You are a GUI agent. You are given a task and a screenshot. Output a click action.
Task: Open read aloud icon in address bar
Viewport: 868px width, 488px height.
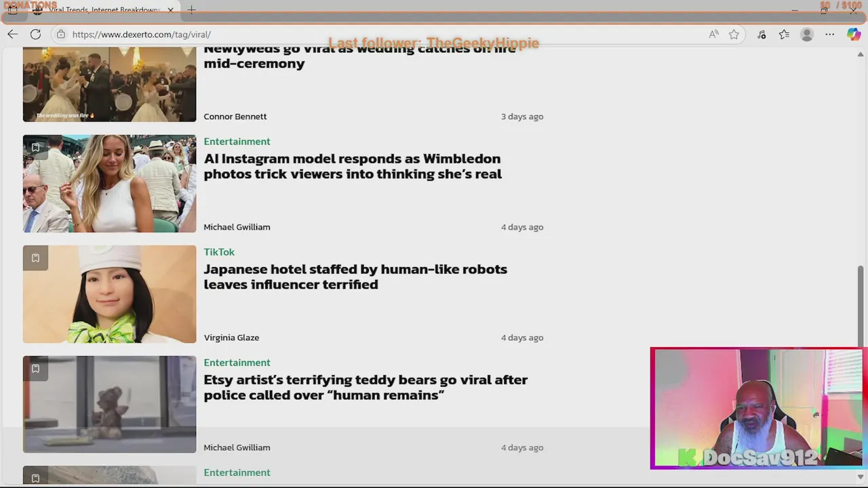pyautogui.click(x=713, y=35)
